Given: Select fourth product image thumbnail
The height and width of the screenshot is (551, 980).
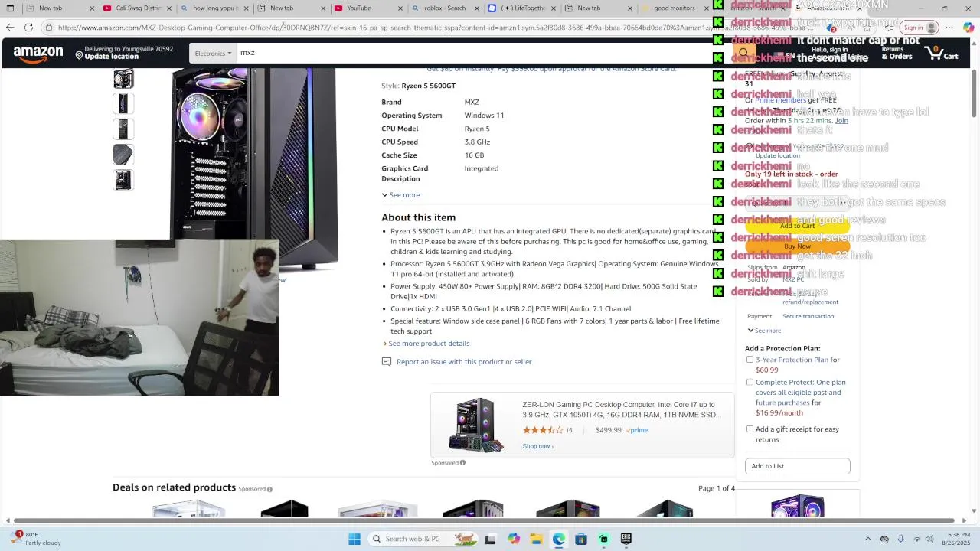Looking at the screenshot, I should click(123, 154).
